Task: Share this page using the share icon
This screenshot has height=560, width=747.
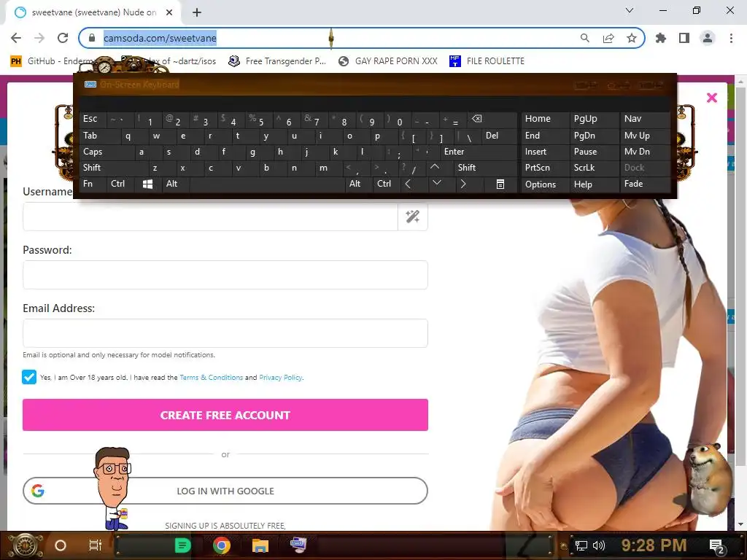Action: coord(608,38)
